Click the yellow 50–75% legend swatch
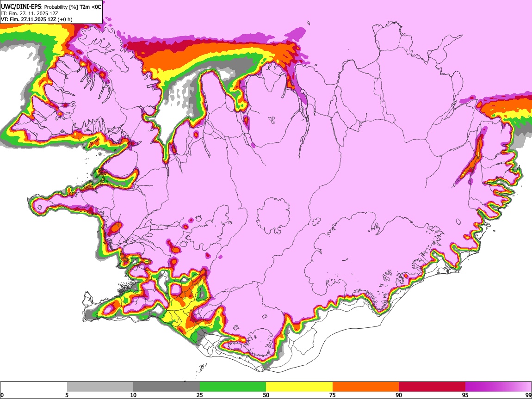This screenshot has width=532, height=399. pos(299,387)
